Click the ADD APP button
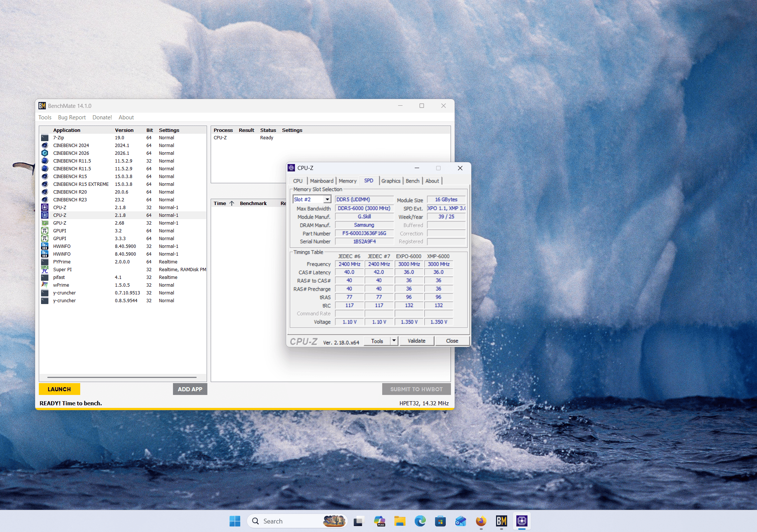This screenshot has height=532, width=757. coord(190,389)
